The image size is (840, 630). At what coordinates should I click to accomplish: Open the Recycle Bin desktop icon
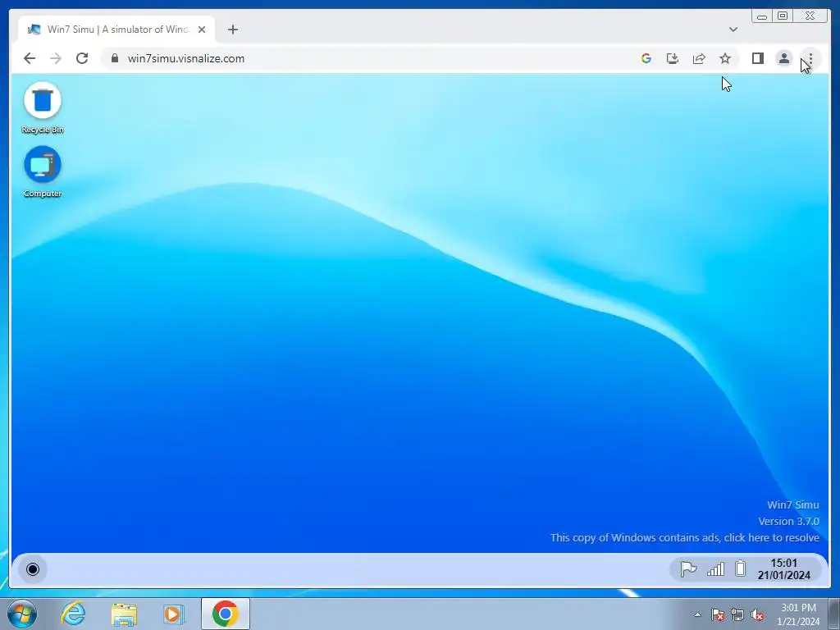point(43,107)
